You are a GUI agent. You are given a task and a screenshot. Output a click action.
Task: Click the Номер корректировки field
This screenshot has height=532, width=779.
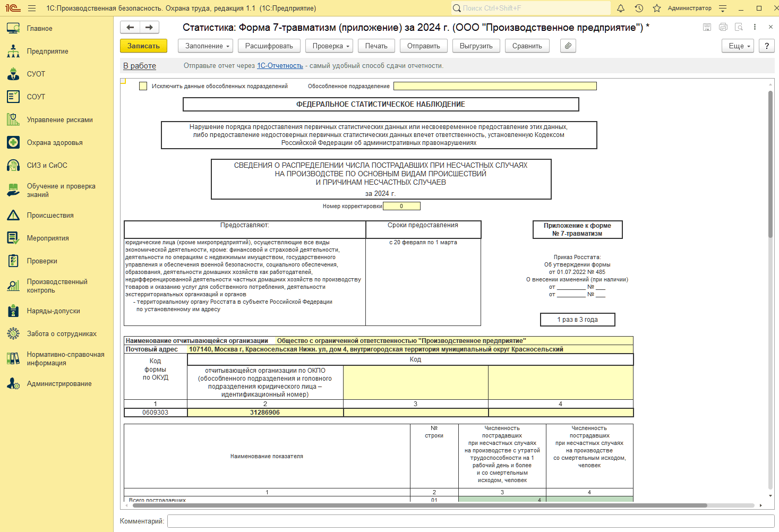click(x=401, y=206)
